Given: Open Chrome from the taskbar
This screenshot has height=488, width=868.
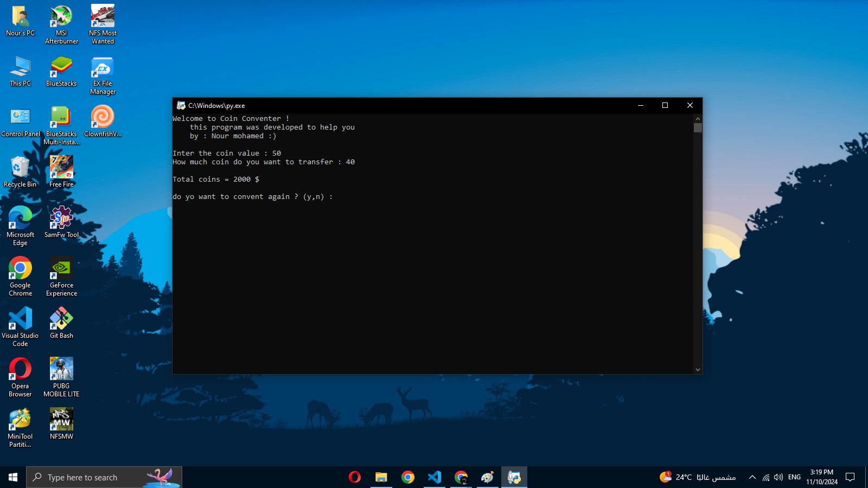Looking at the screenshot, I should [408, 477].
